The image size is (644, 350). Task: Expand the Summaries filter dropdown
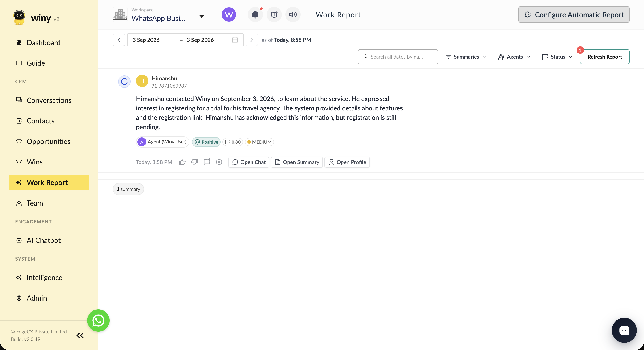(x=466, y=57)
